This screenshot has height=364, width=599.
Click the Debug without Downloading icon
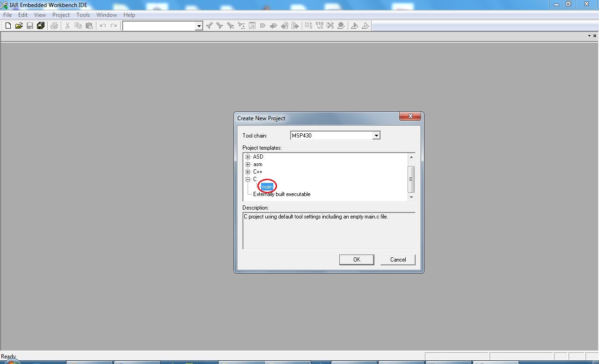point(365,26)
